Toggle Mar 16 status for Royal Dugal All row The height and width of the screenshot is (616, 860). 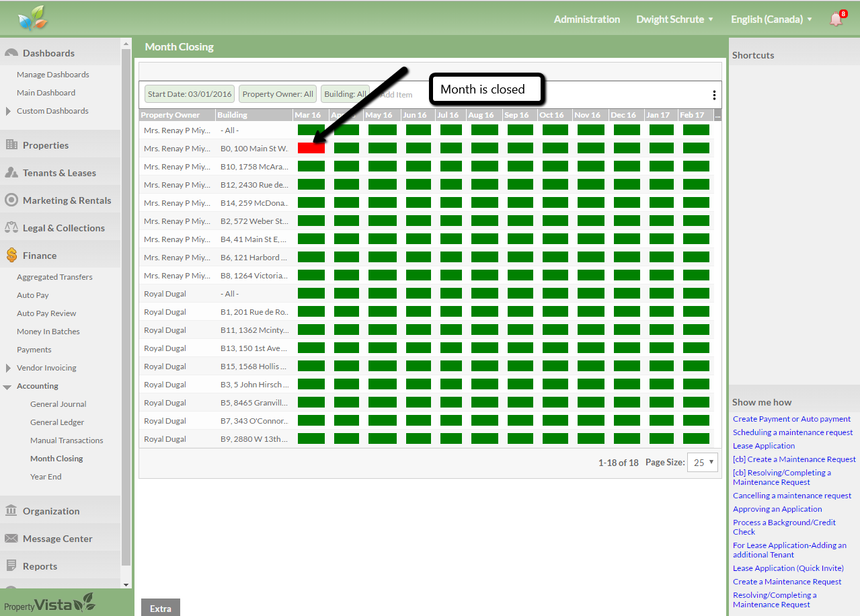click(311, 293)
